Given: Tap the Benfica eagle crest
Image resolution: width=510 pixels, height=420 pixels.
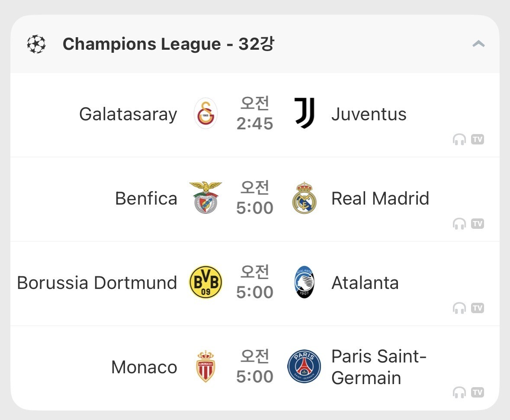Looking at the screenshot, I should [x=205, y=198].
